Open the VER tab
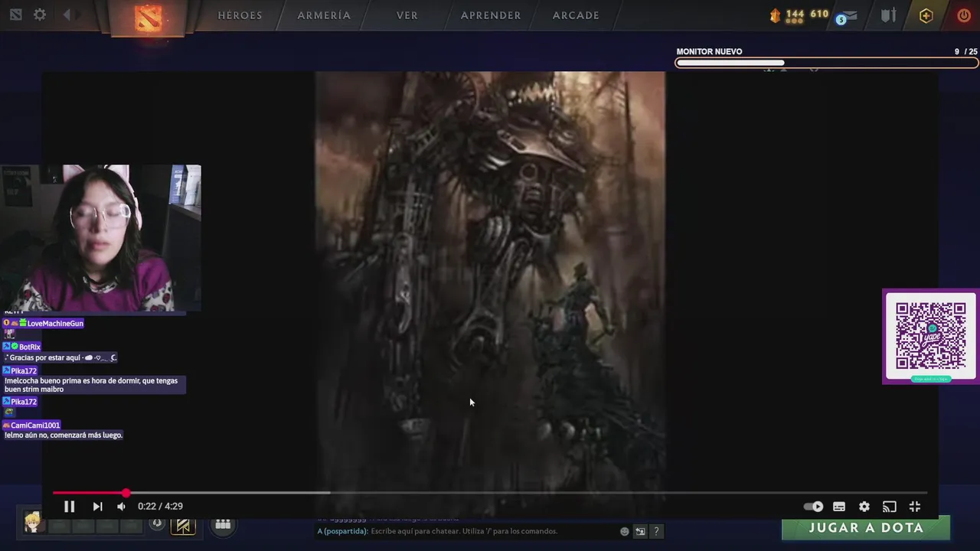980x551 pixels. (x=407, y=15)
